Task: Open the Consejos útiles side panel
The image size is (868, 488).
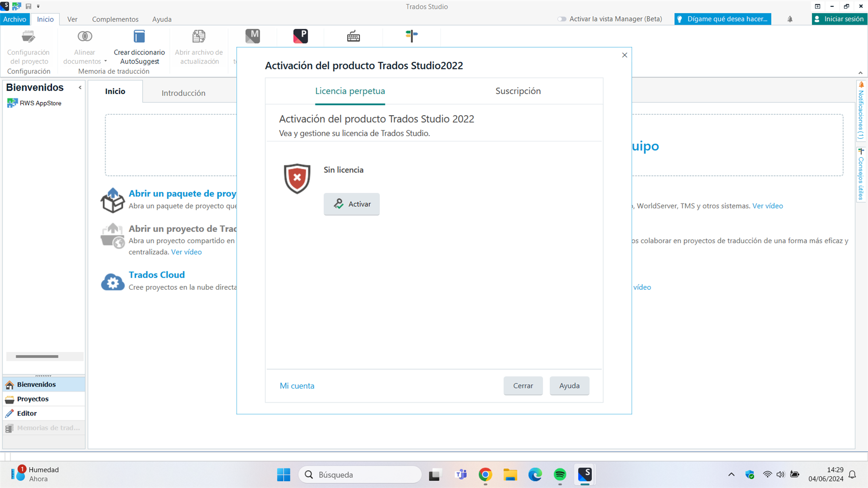Action: [x=861, y=175]
